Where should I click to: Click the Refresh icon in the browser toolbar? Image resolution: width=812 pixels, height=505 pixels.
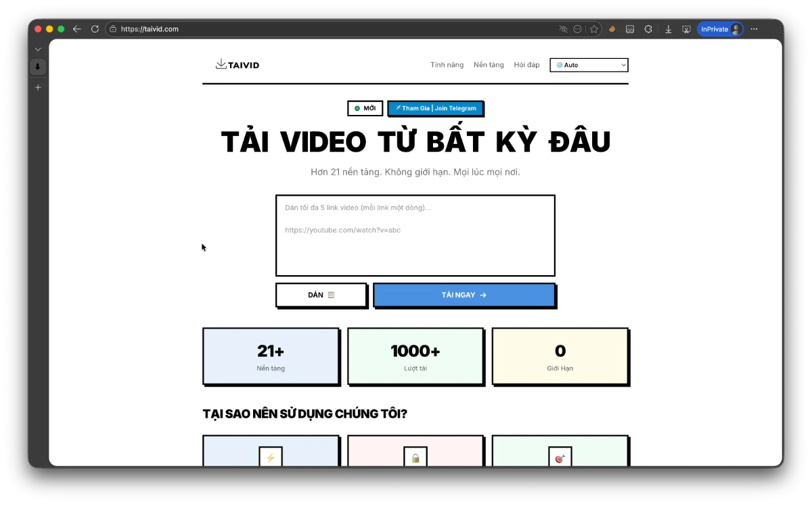(94, 28)
